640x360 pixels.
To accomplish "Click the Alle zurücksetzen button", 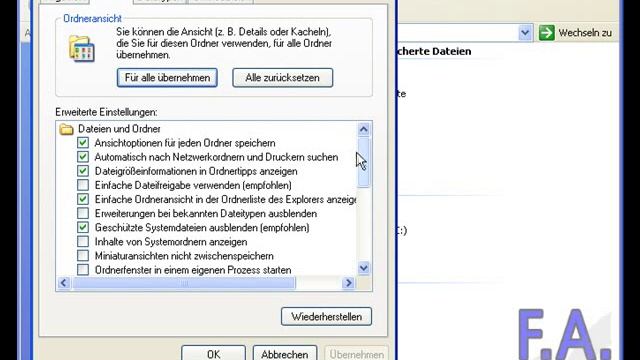I will (282, 78).
